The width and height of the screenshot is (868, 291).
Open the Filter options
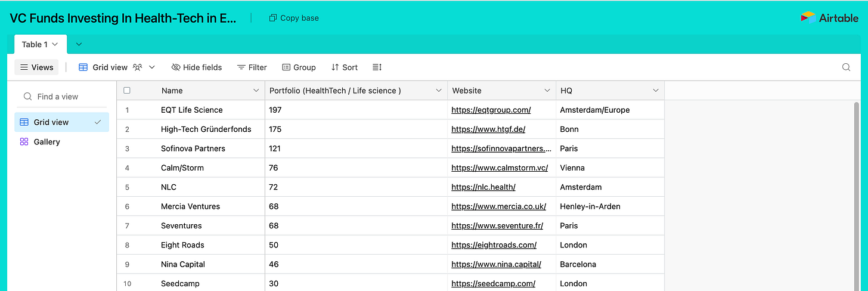[x=252, y=67]
